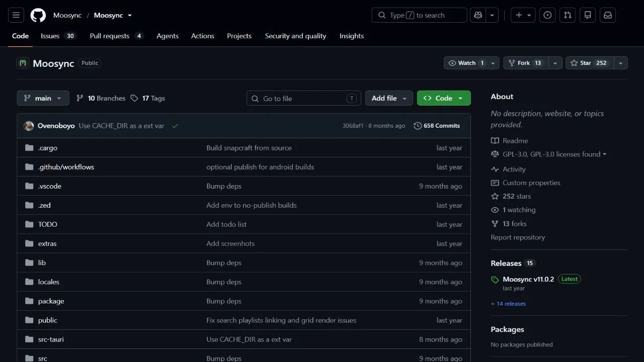Open the Copilot chat icon
This screenshot has width=644, height=362.
pyautogui.click(x=478, y=15)
